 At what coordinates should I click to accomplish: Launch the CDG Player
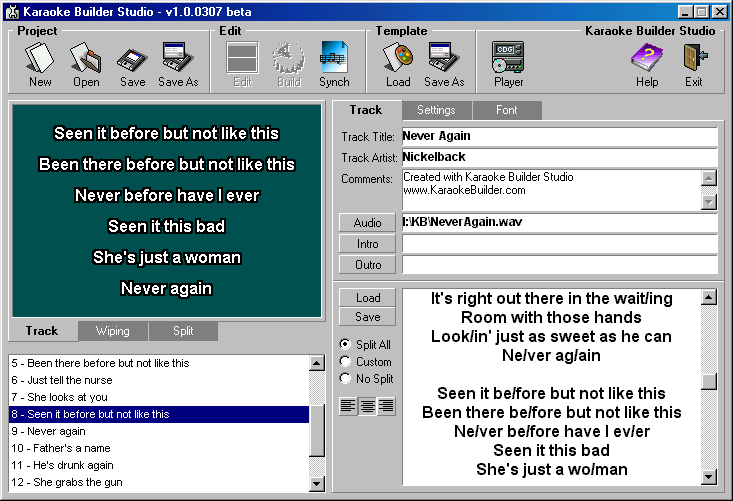pos(508,64)
